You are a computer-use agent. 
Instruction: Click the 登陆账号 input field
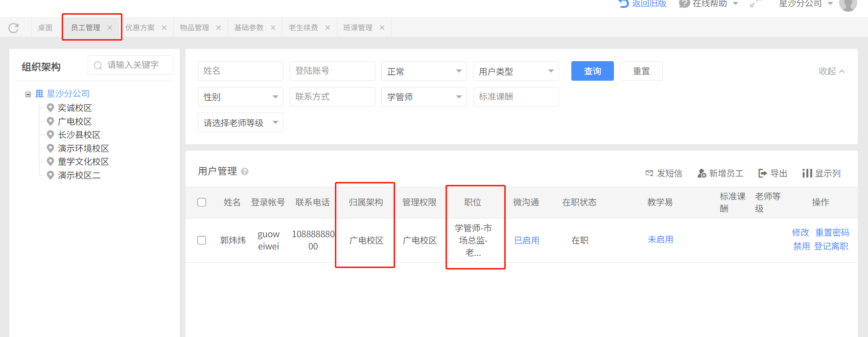(332, 71)
